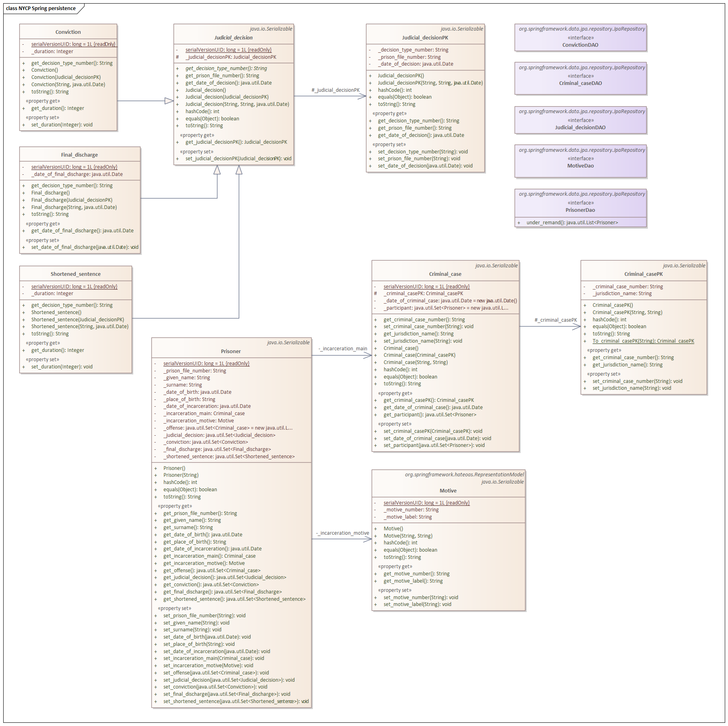Viewport: 728px width, 726px height.
Task: Click the association arrowhead pointing at Criminal_casePK
Action: tap(577, 327)
